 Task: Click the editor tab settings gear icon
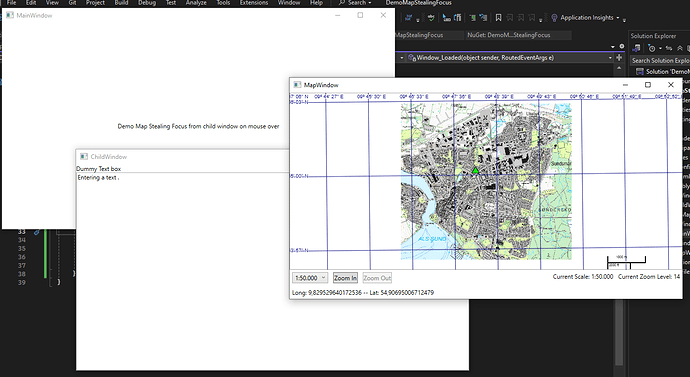622,46
